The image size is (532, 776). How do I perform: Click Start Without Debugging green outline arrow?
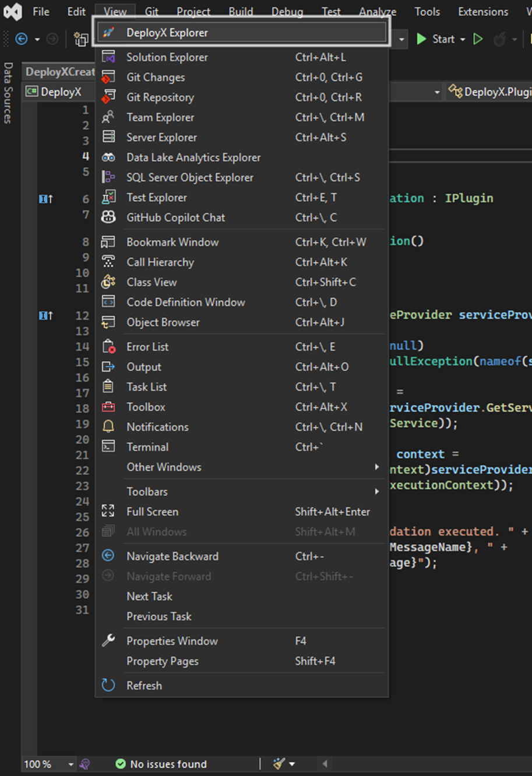click(478, 40)
